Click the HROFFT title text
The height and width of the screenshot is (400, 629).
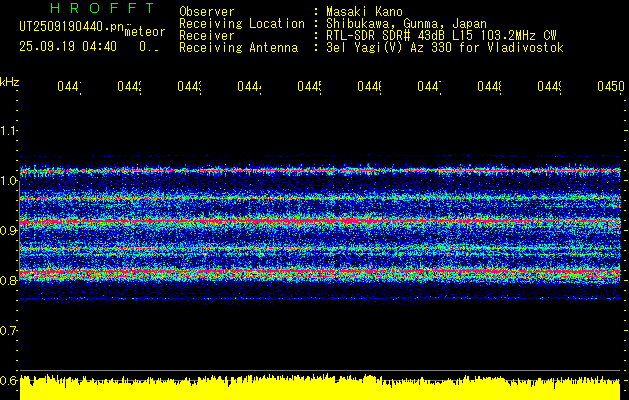(102, 9)
